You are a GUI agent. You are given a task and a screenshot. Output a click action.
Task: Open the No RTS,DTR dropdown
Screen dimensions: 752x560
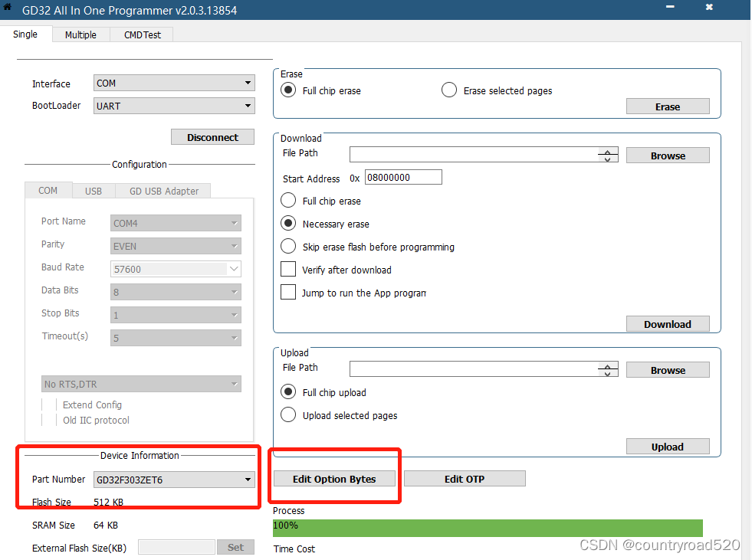(x=142, y=384)
